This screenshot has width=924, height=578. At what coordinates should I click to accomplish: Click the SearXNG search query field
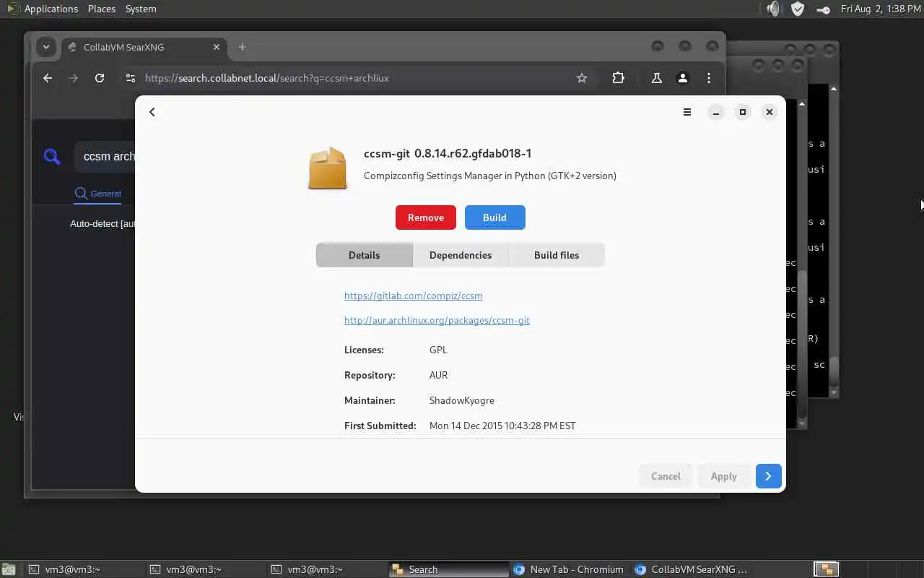105,156
